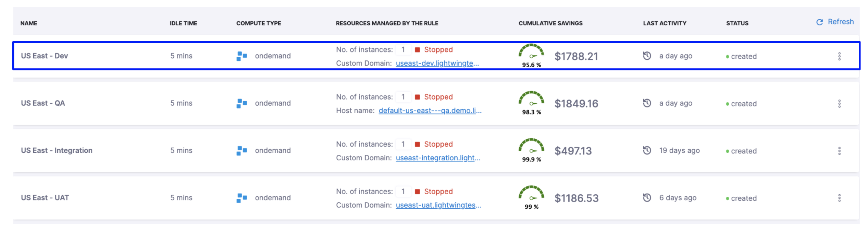
Task: Click the compute type icon for US East - Integration
Action: (241, 151)
